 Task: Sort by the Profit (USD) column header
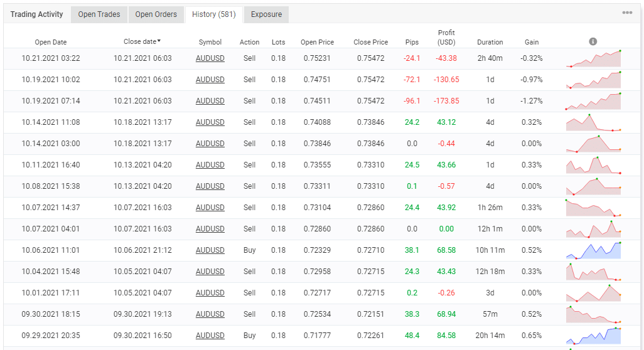click(x=446, y=37)
